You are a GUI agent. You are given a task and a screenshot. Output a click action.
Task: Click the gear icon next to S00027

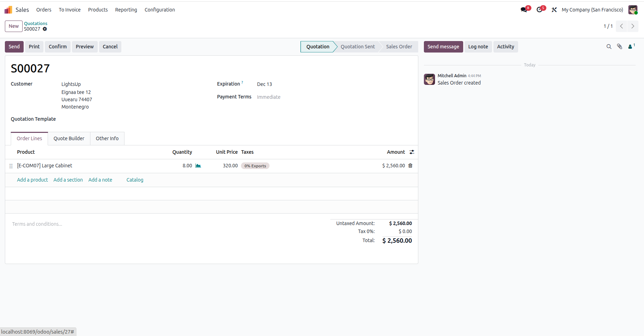[45, 29]
